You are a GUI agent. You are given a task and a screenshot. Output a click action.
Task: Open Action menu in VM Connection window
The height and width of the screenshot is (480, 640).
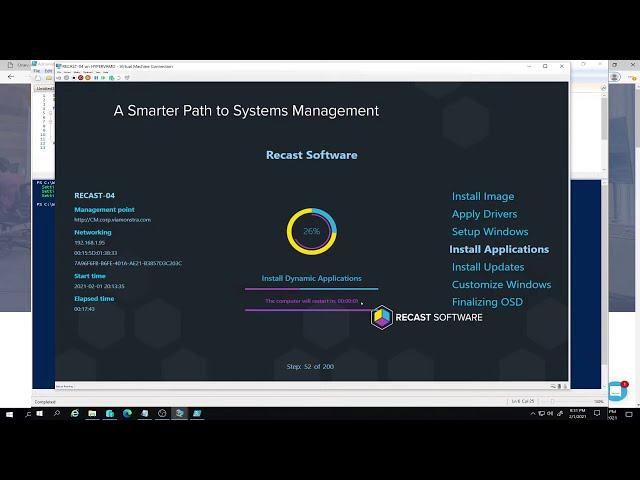coord(67,72)
